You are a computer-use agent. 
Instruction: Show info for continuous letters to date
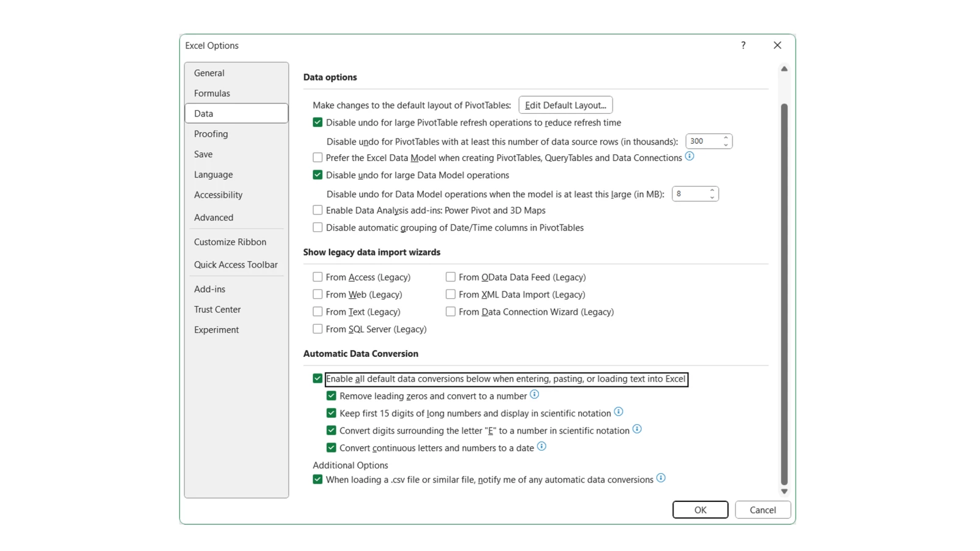[x=541, y=446]
